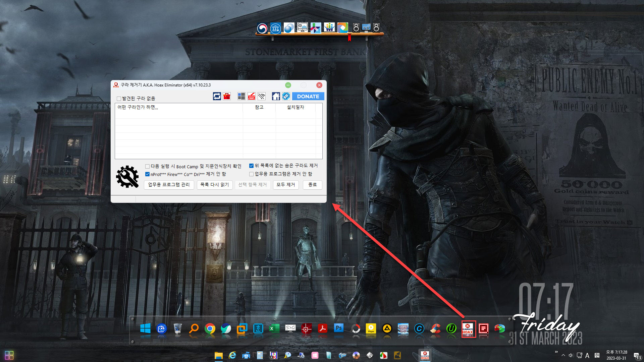Open the Recycle Bin from the dock
Screen dimensions: 644x362
tap(178, 328)
